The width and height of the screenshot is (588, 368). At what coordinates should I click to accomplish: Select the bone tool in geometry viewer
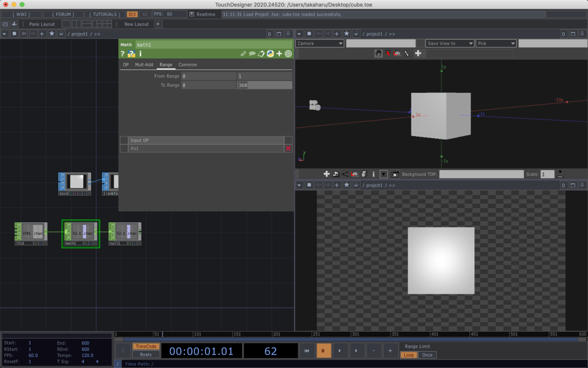click(406, 53)
